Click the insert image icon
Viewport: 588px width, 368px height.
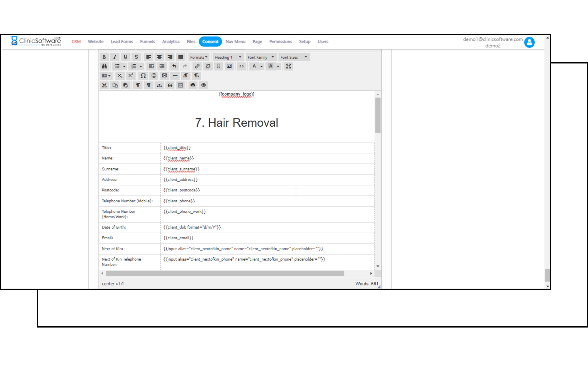pyautogui.click(x=229, y=66)
